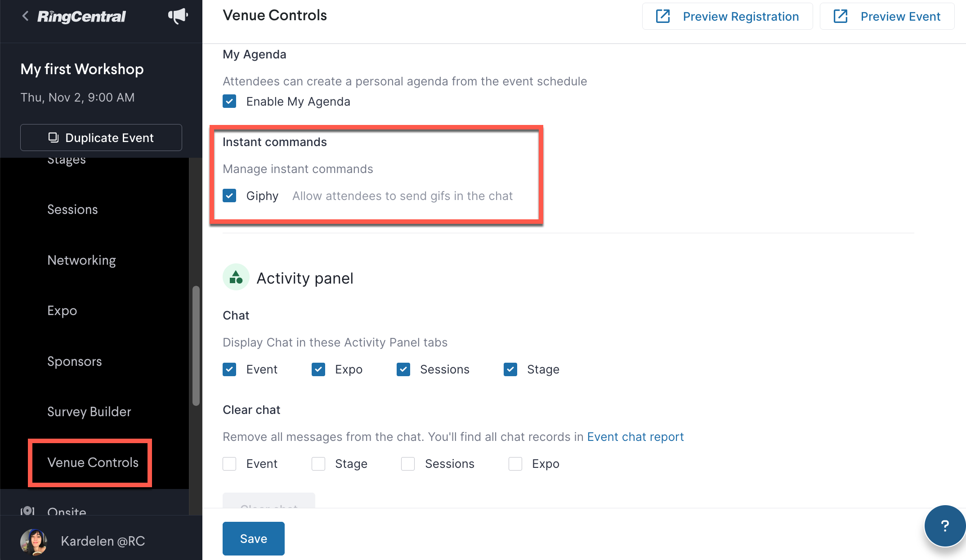Image resolution: width=966 pixels, height=560 pixels.
Task: Open the Sessions sidebar item
Action: coord(72,209)
